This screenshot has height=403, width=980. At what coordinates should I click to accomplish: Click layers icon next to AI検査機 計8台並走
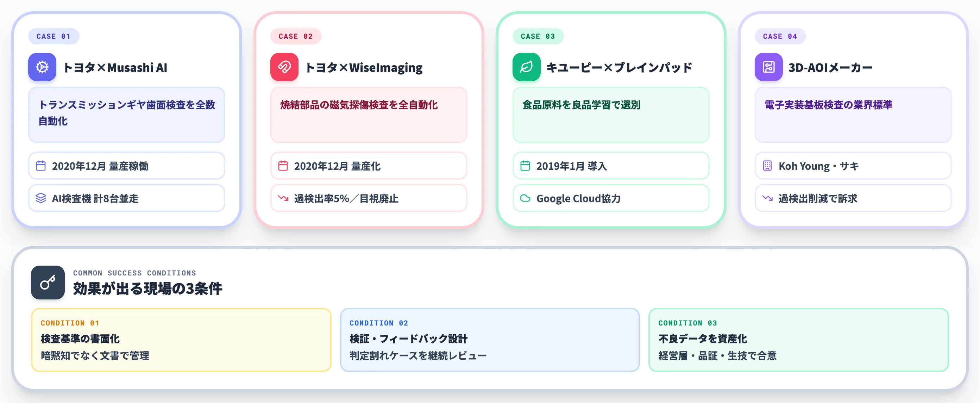click(41, 198)
